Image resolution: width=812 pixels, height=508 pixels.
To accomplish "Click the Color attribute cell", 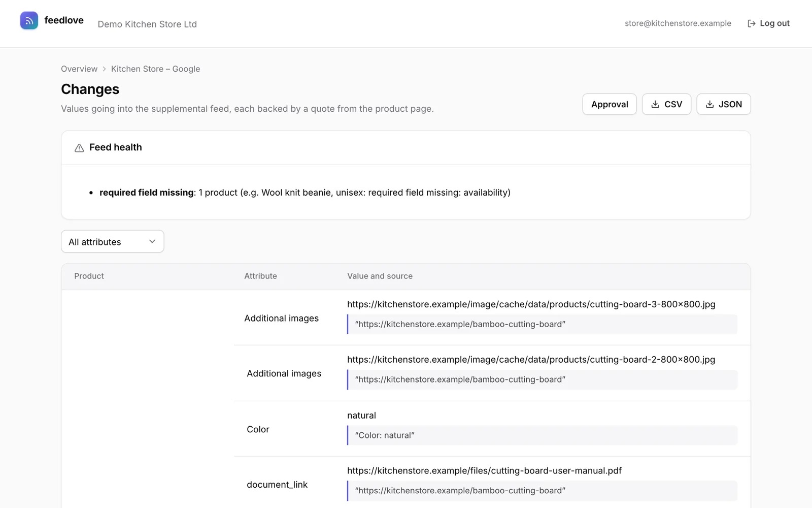I will [x=258, y=429].
